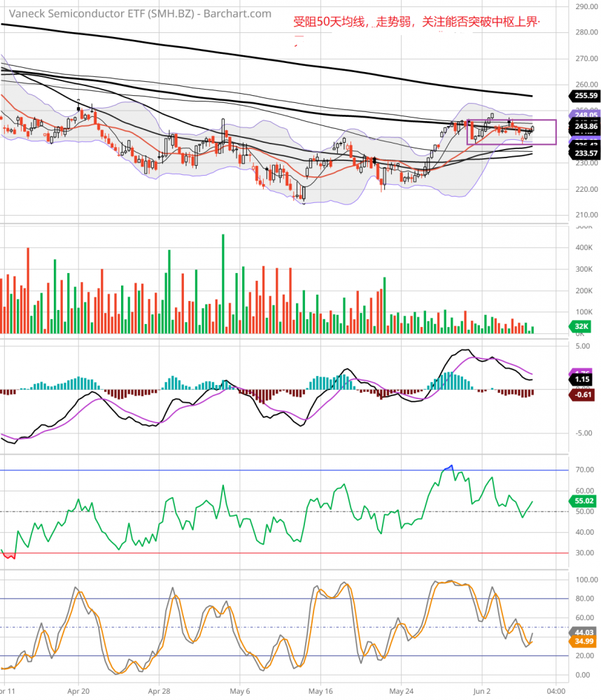Click the green 32K volume label
Viewport: 601px width, 700px height.
[581, 327]
